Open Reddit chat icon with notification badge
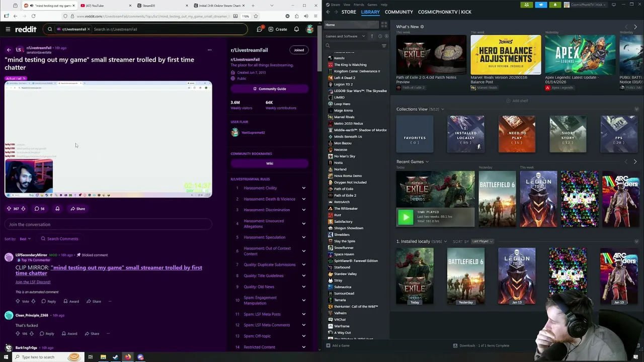Screen dimensions: 644x362 point(260,29)
